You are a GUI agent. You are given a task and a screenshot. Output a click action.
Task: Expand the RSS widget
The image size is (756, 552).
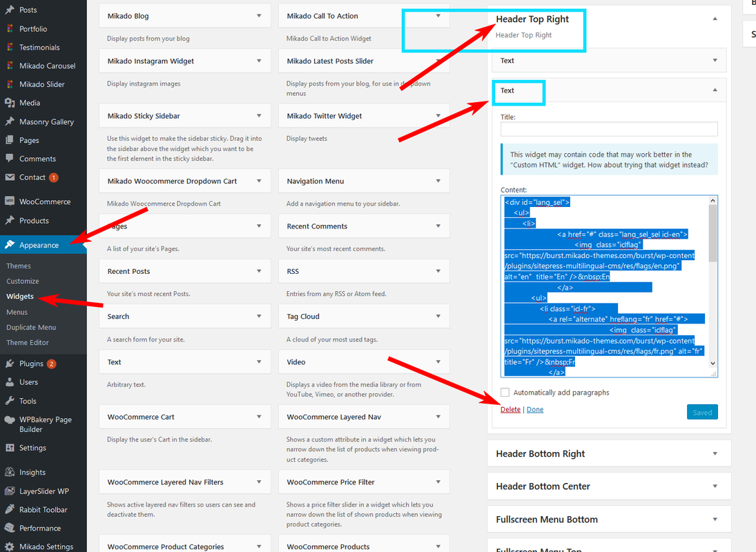[x=438, y=271]
